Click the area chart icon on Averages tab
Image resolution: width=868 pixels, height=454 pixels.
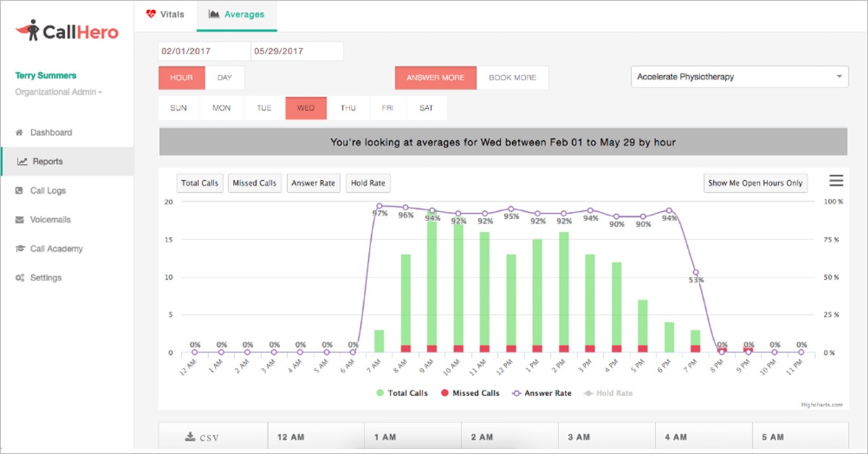213,14
